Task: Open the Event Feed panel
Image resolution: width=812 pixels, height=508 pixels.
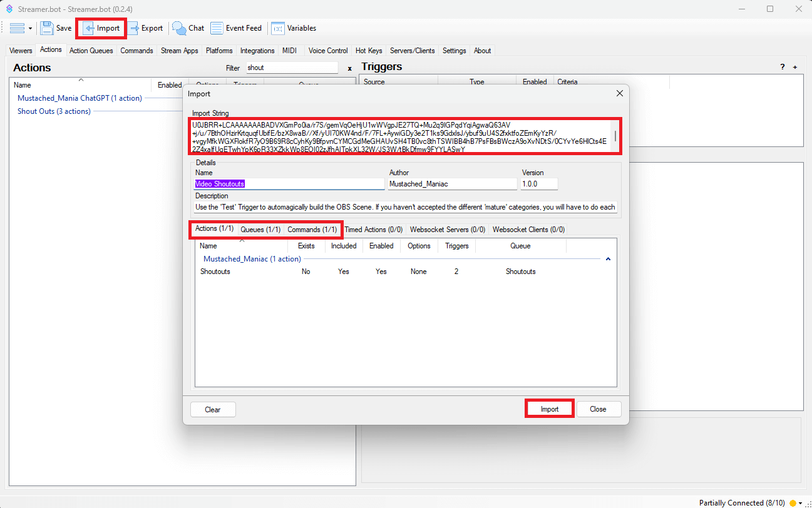Action: [x=236, y=28]
